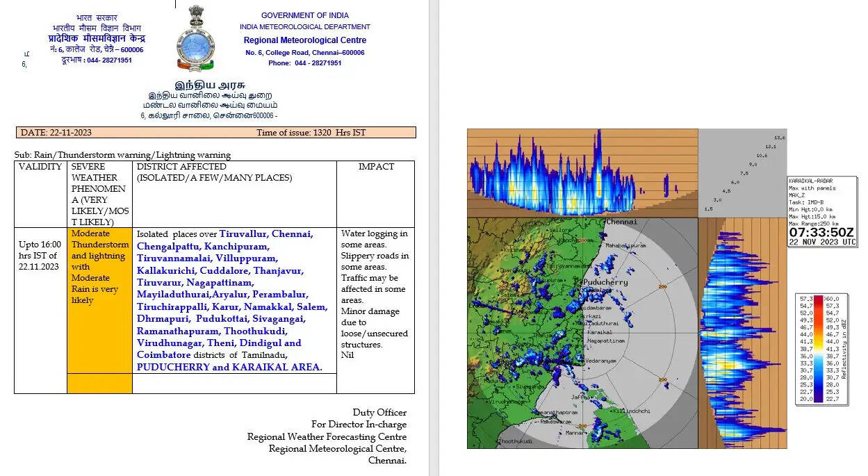
Task: Select the "Time of issue: 1320 Hrs IST" text
Action: pyautogui.click(x=311, y=133)
